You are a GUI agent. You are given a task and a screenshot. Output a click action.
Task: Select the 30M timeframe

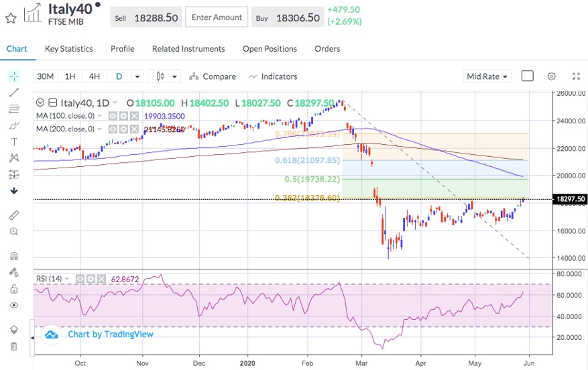46,76
